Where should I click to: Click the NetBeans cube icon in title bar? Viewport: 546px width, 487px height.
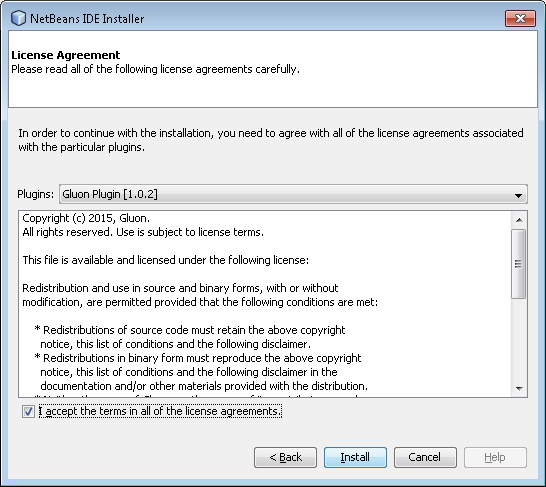click(18, 18)
